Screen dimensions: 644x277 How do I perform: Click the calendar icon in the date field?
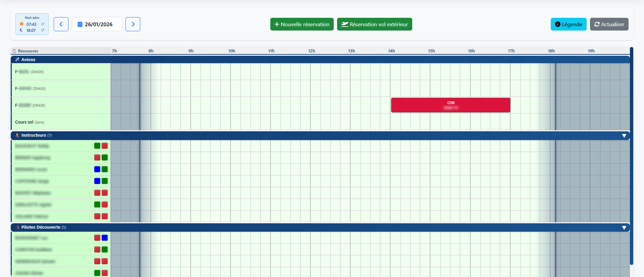(80, 25)
